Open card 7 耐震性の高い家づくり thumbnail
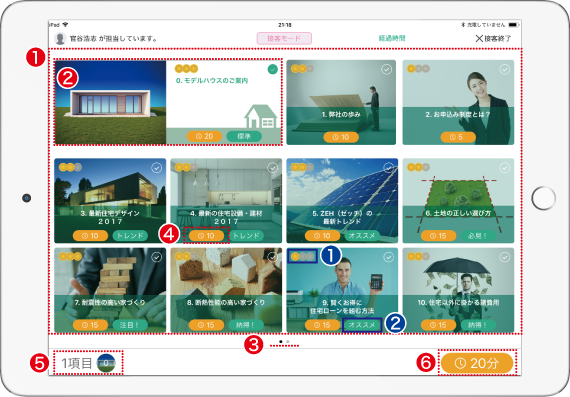 [x=110, y=290]
